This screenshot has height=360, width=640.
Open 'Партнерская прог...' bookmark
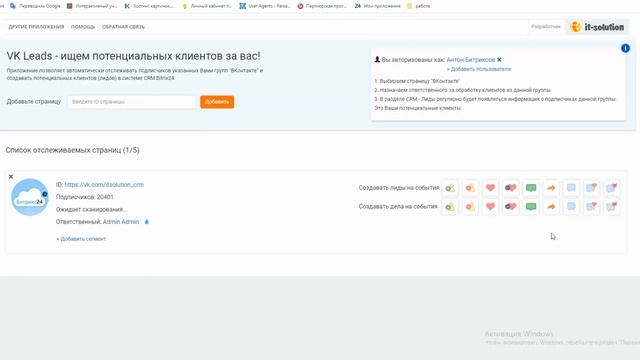tap(322, 6)
